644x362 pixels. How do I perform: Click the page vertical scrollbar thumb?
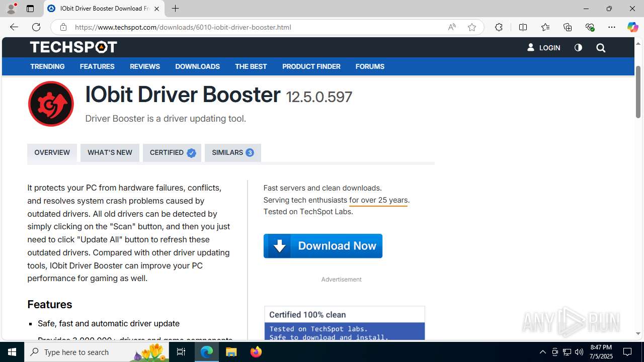638,92
